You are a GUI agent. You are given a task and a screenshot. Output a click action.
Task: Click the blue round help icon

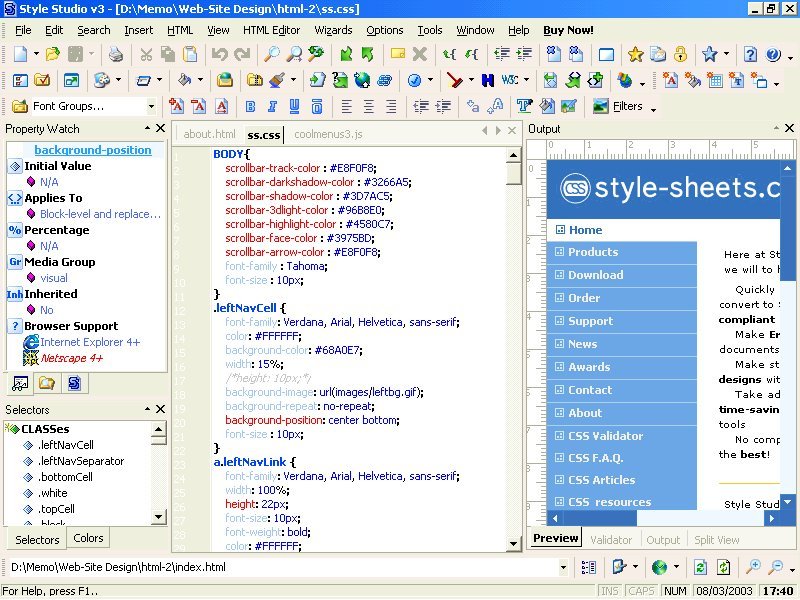[773, 54]
